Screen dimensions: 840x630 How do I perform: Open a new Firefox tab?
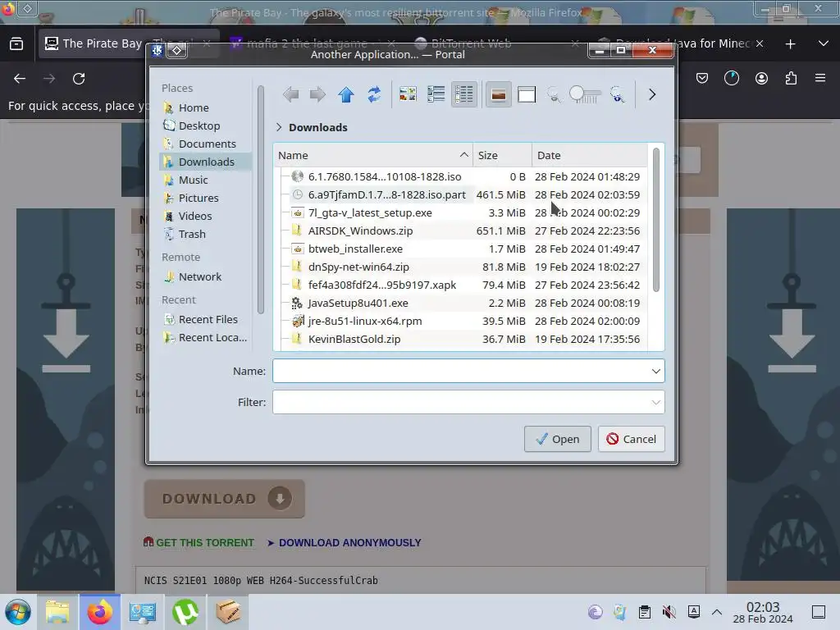(x=790, y=44)
